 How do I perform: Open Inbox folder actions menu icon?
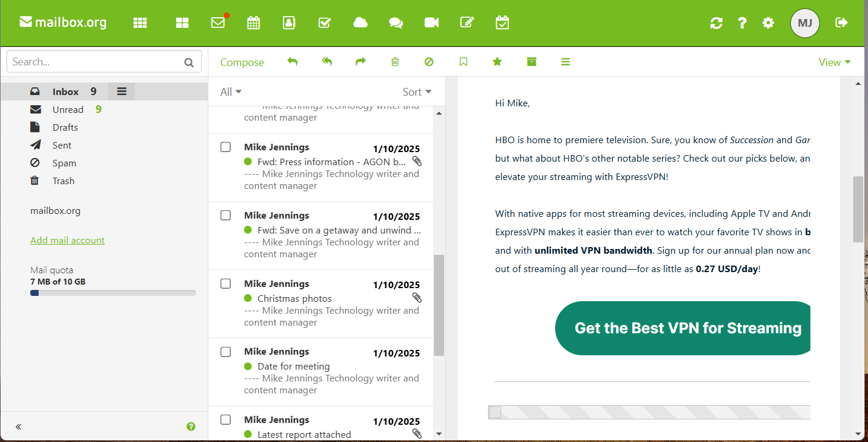(121, 91)
